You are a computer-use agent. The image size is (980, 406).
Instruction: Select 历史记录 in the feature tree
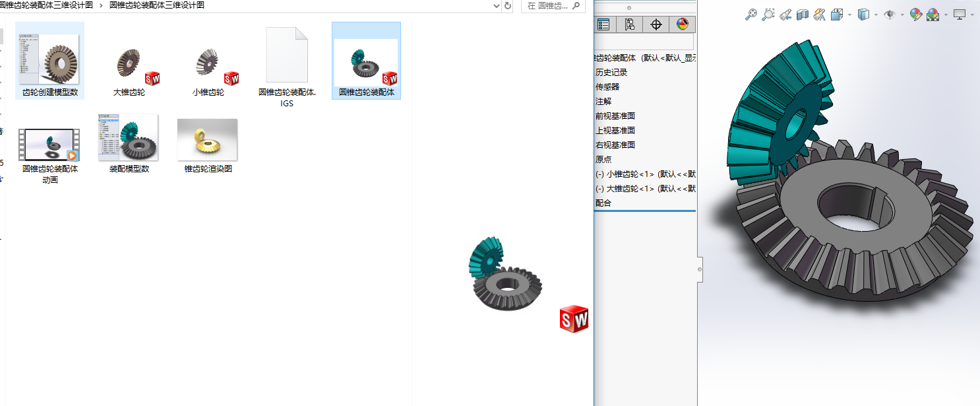point(611,73)
